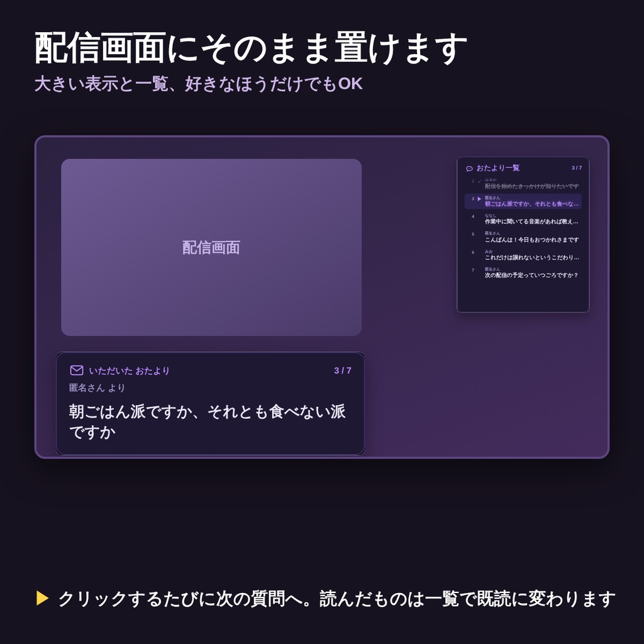This screenshot has width=644, height=644.
Task: Select the 次の配信の予定っていつごろですか？ entry
Action: pyautogui.click(x=531, y=275)
